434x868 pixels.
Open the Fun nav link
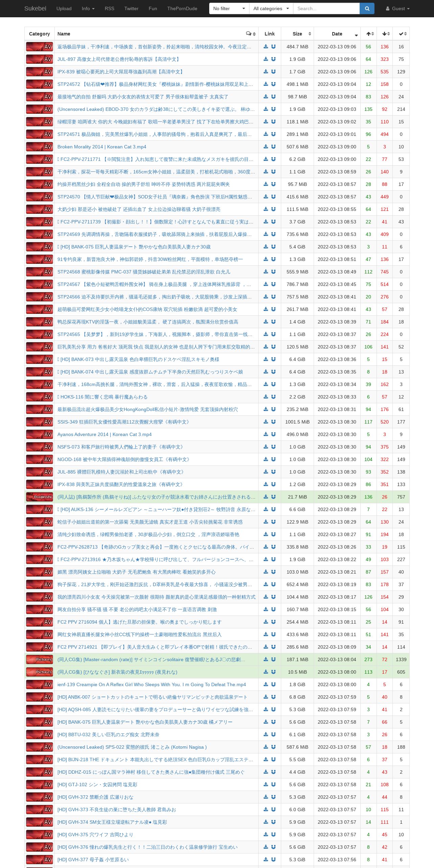[x=153, y=8]
